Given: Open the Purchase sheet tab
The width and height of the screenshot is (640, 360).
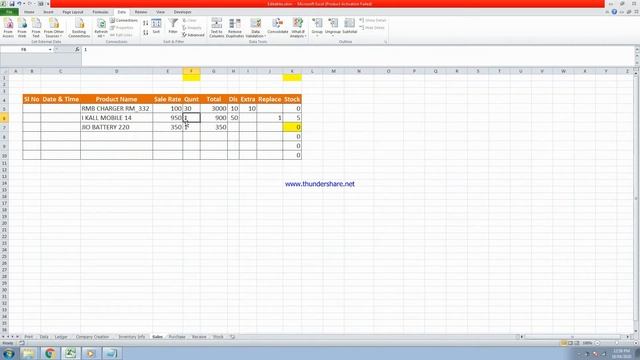Looking at the screenshot, I should (x=177, y=337).
